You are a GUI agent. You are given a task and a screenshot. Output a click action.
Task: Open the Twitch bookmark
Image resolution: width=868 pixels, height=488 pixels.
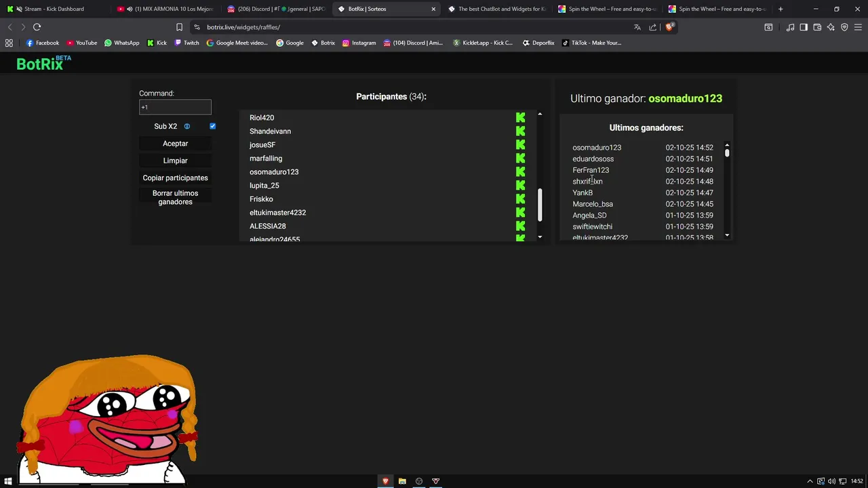pos(187,43)
